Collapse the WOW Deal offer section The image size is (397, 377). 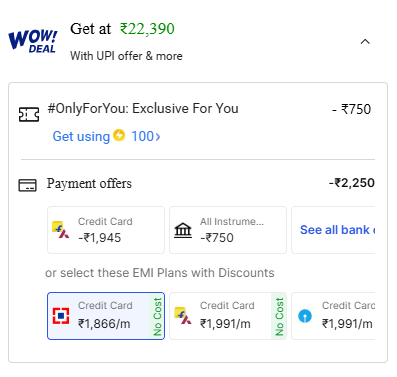(365, 42)
